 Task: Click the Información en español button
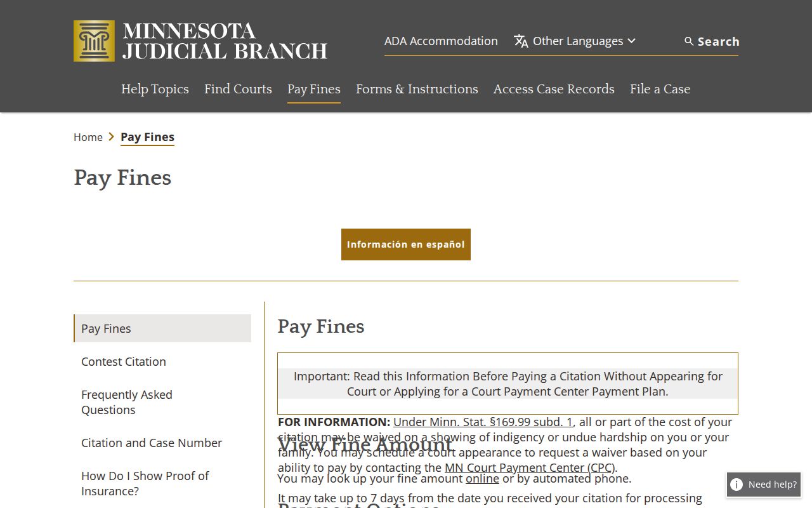click(x=406, y=244)
